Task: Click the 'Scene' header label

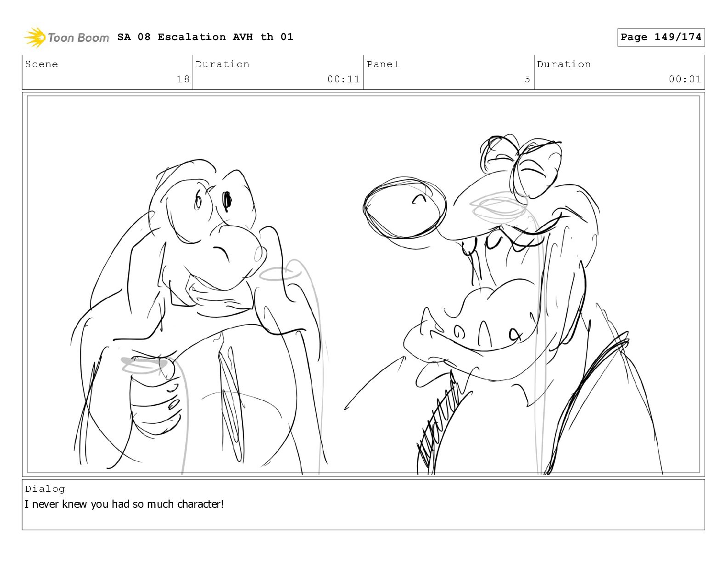Action: pyautogui.click(x=42, y=64)
